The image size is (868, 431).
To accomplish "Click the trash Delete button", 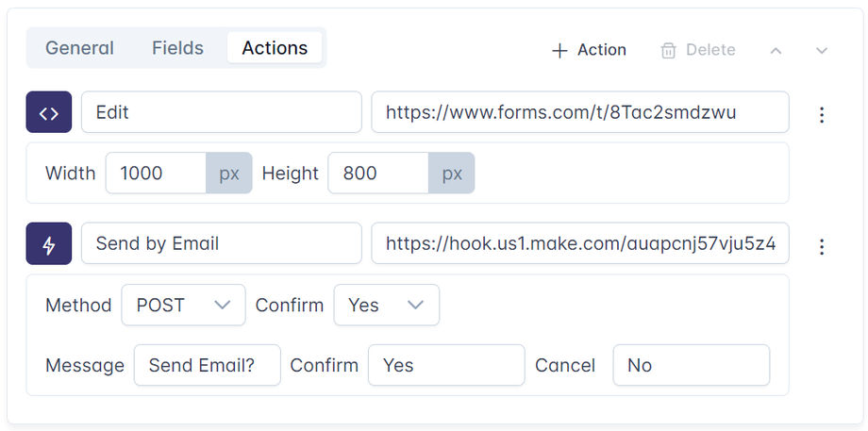I will (698, 50).
